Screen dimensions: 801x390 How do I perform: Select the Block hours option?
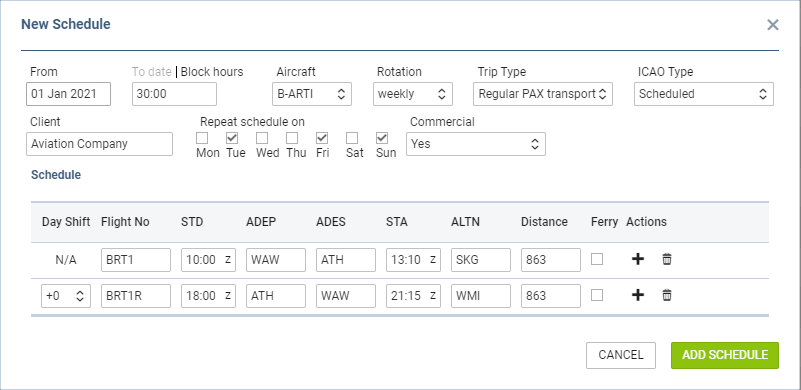[212, 72]
